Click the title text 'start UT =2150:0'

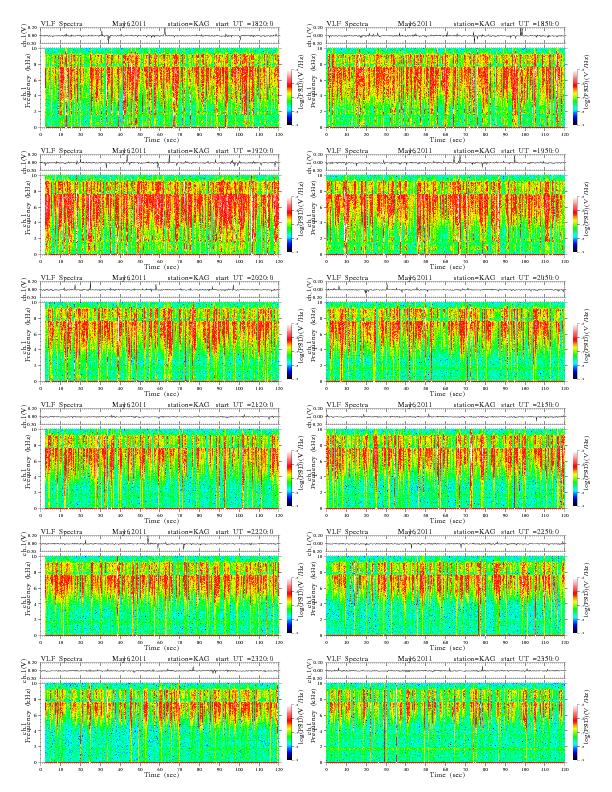coord(530,405)
